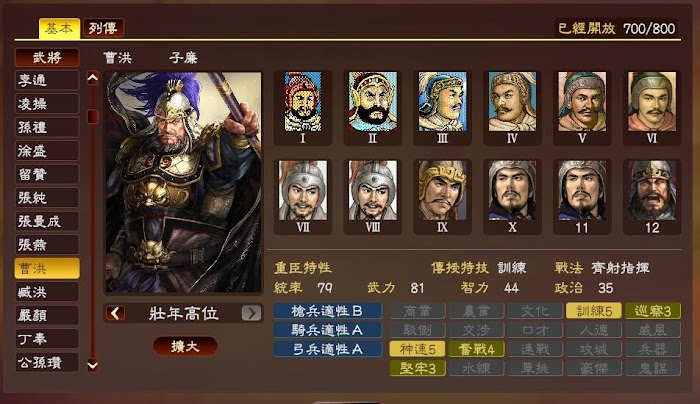Select 李通 in the officer list
700x404 pixels.
[47, 80]
